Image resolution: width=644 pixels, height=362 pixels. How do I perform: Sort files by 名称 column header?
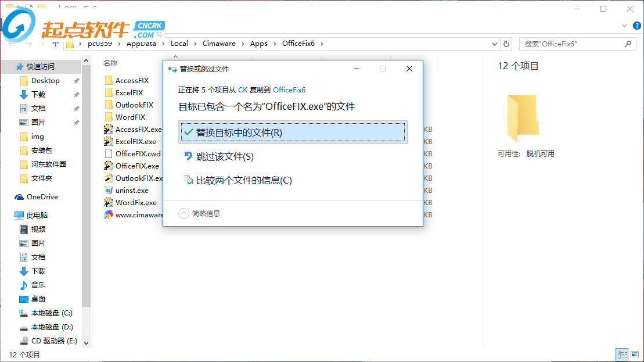point(110,63)
